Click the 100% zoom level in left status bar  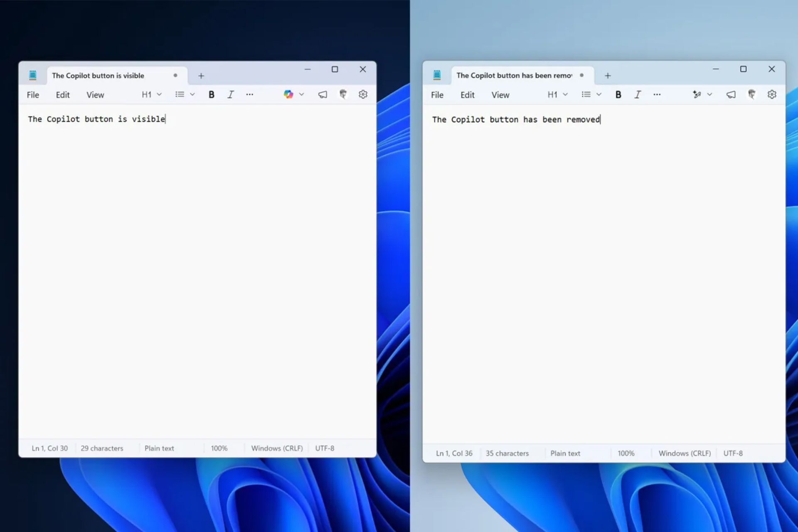tap(219, 448)
